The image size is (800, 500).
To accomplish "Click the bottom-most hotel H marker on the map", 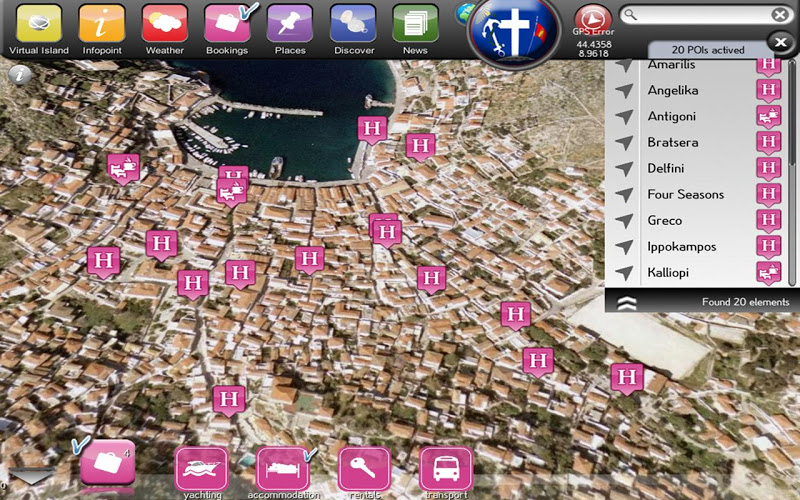I will (229, 401).
